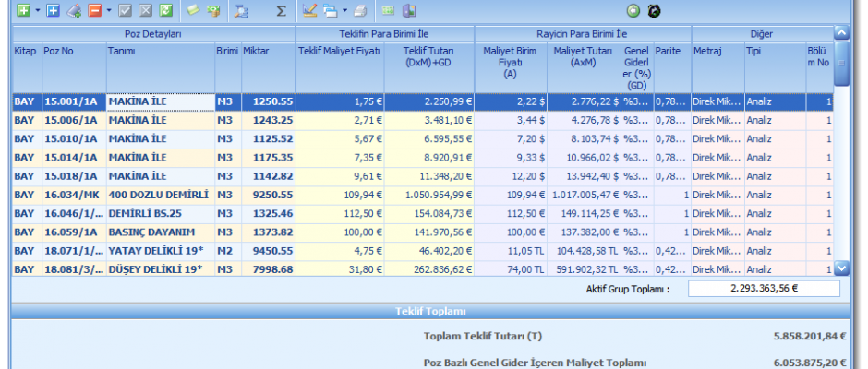Expand dropdown arrow next to windows icon
Viewport: 868px width, 369px height.
pos(344,11)
